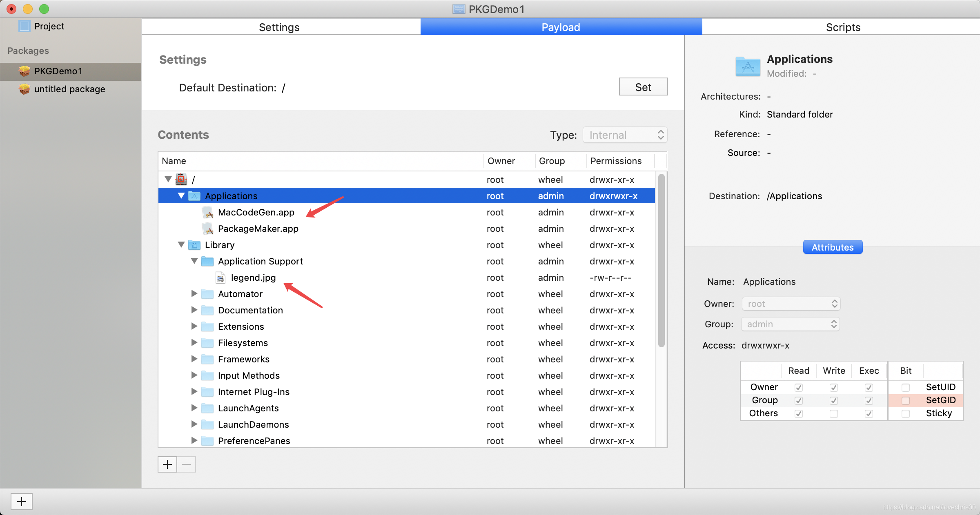Switch to the Settings tab
The width and height of the screenshot is (980, 515).
click(x=279, y=27)
